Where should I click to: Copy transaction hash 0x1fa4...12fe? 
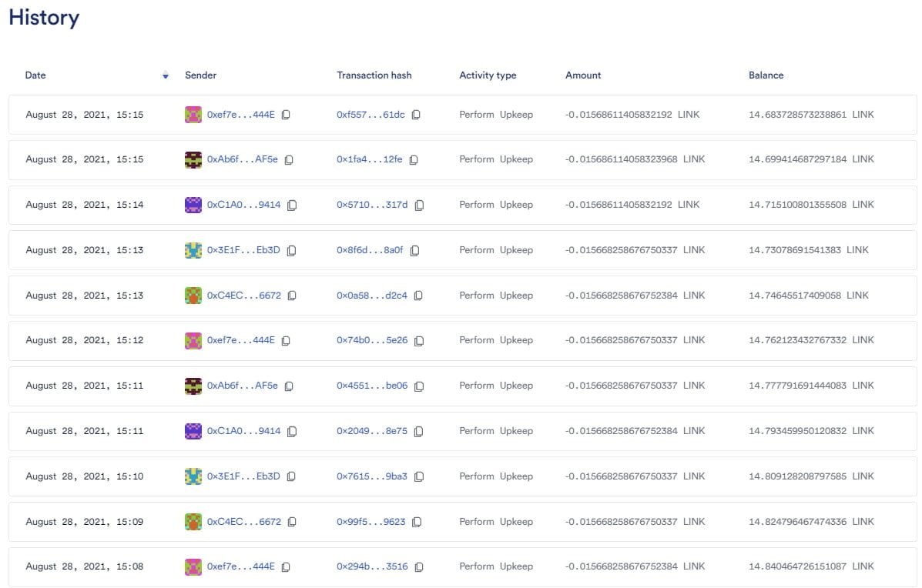pyautogui.click(x=414, y=159)
